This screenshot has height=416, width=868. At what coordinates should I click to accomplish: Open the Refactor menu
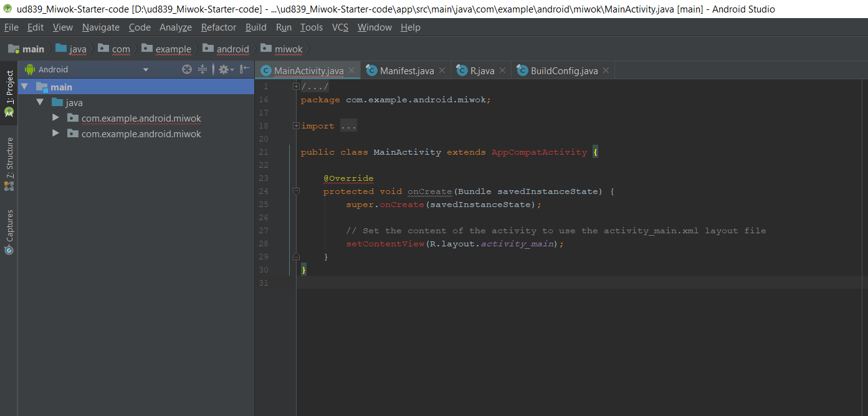point(218,27)
